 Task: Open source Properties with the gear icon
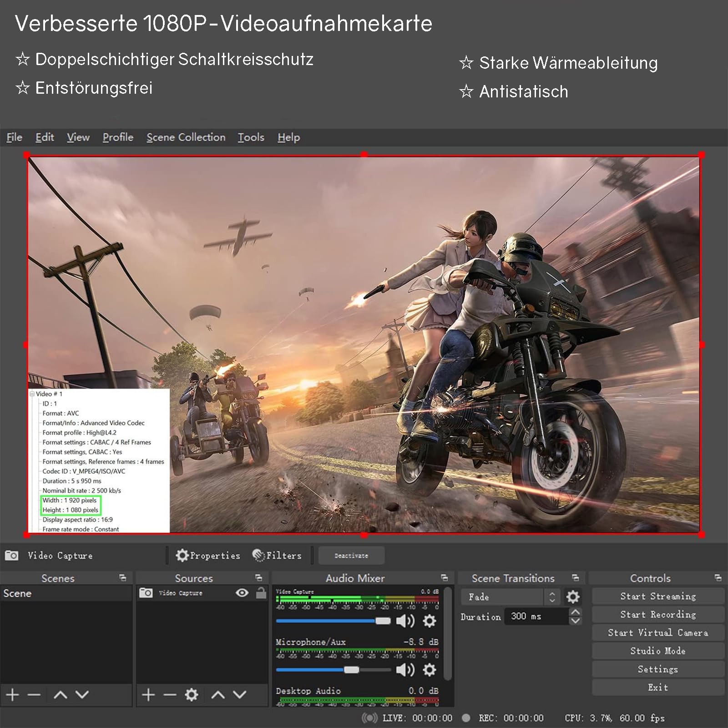coord(208,555)
